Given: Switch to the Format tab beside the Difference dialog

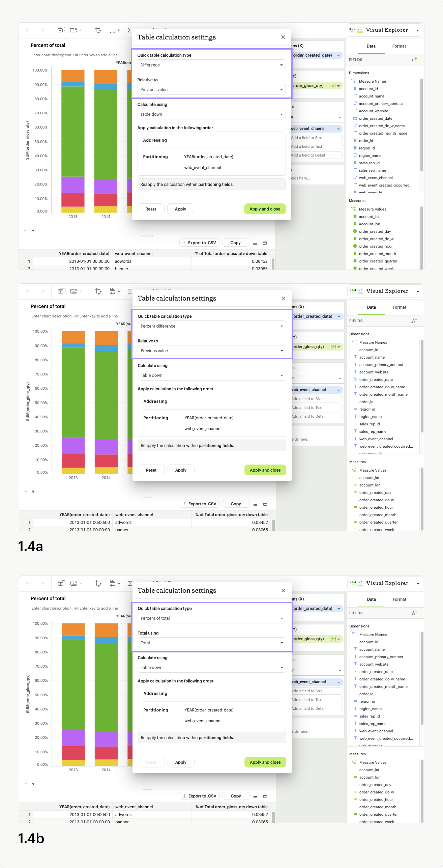Looking at the screenshot, I should click(x=399, y=46).
